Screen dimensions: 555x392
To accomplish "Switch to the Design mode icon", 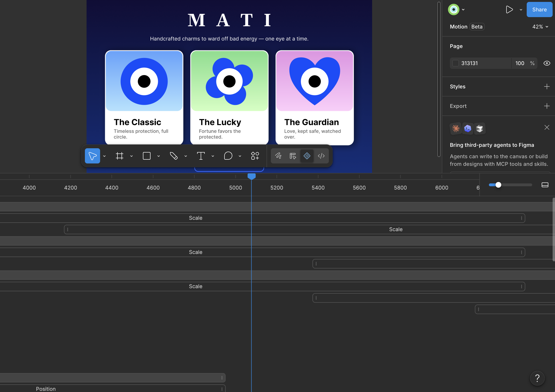I will click(x=293, y=156).
